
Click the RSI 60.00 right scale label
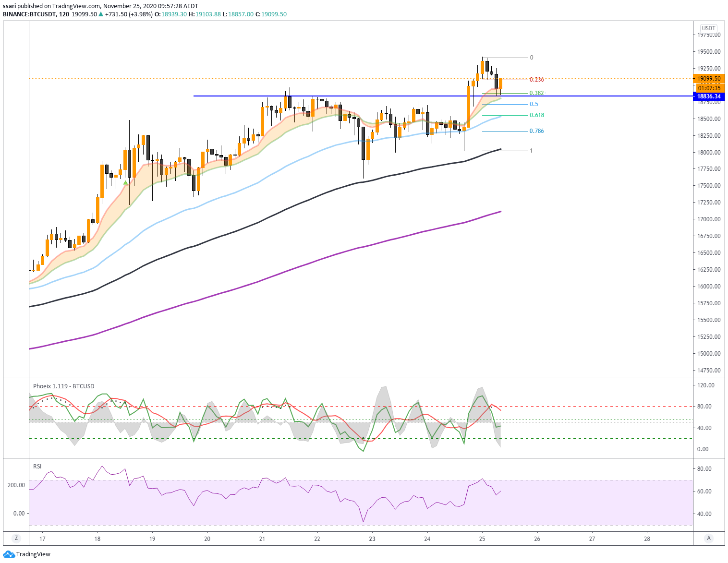(x=704, y=491)
